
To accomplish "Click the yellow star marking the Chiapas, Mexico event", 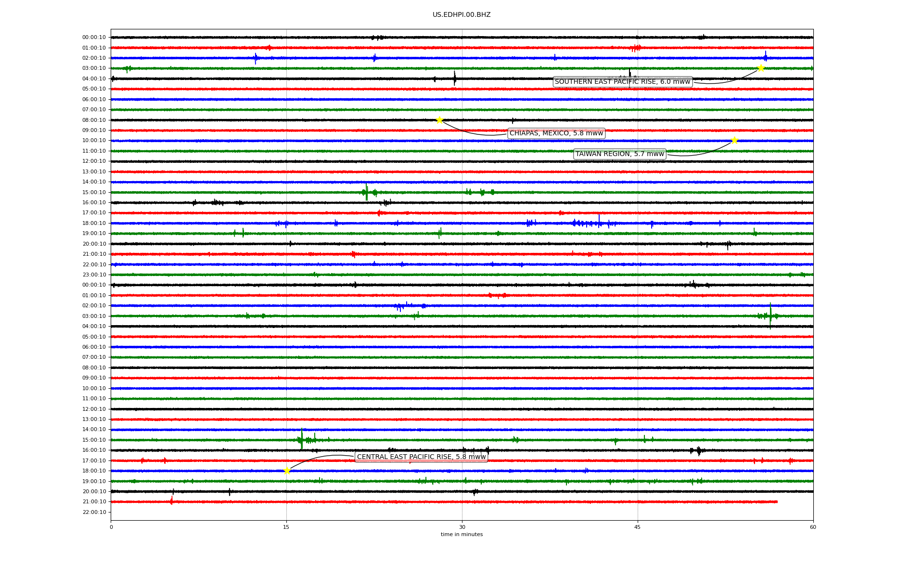I will click(x=439, y=120).
